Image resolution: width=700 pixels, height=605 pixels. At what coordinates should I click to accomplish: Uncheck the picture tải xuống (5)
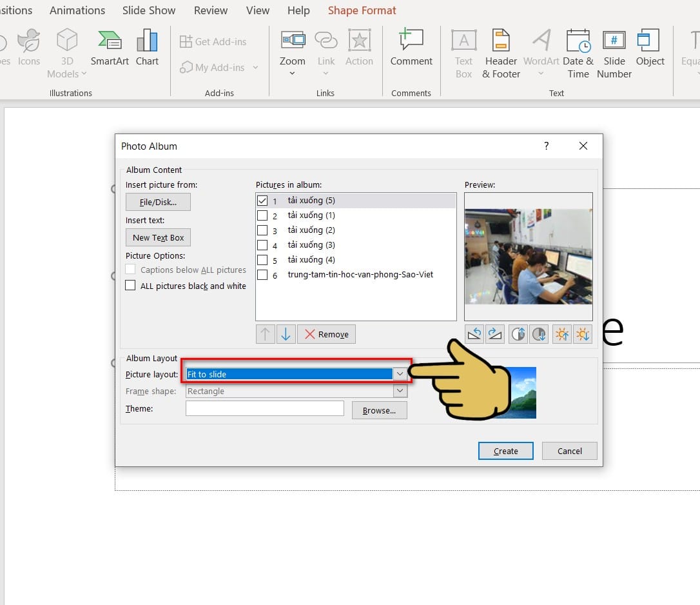(262, 201)
